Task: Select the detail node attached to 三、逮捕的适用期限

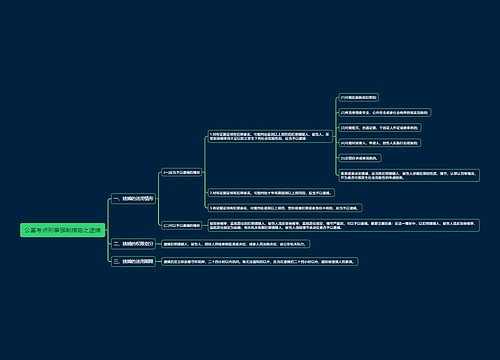Action: click(260, 262)
